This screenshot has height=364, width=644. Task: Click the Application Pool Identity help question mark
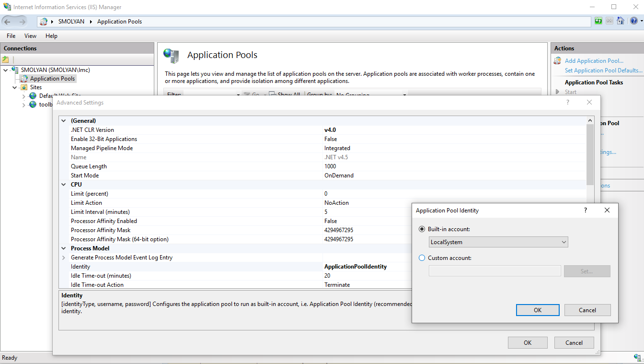[x=585, y=210]
